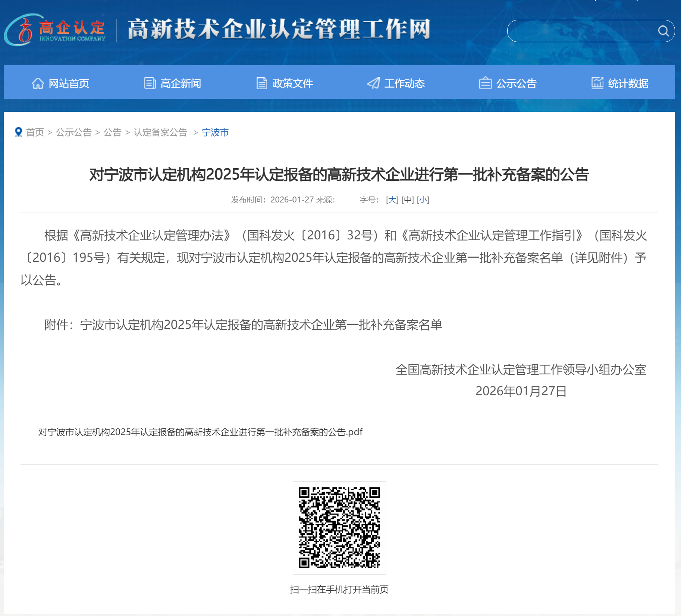Return to 首页 via breadcrumb link
The image size is (681, 616).
pos(35,132)
